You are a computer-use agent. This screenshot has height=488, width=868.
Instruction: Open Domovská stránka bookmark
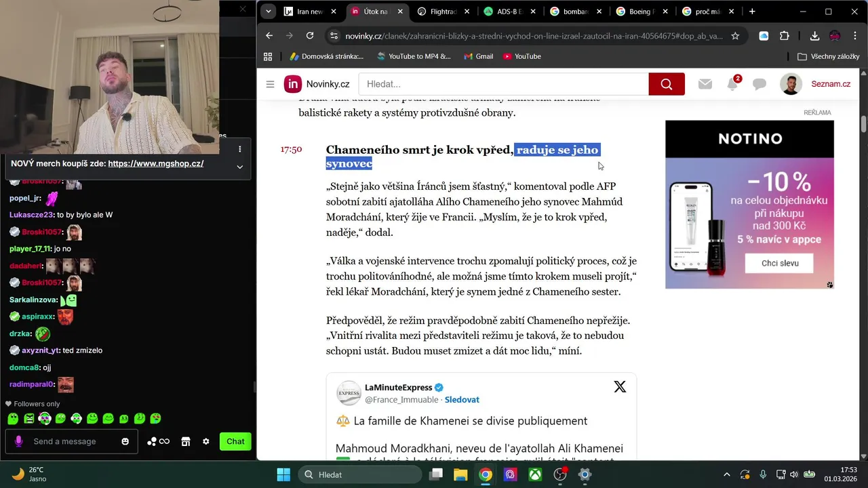[327, 56]
